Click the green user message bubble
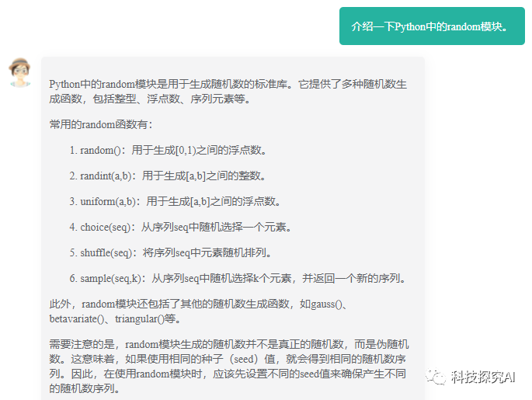Viewport: 532px width, 400px height. tap(432, 26)
